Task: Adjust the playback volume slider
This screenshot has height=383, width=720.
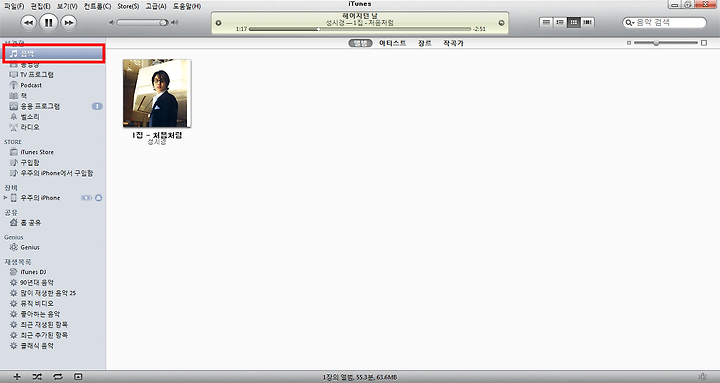Action: coord(143,23)
